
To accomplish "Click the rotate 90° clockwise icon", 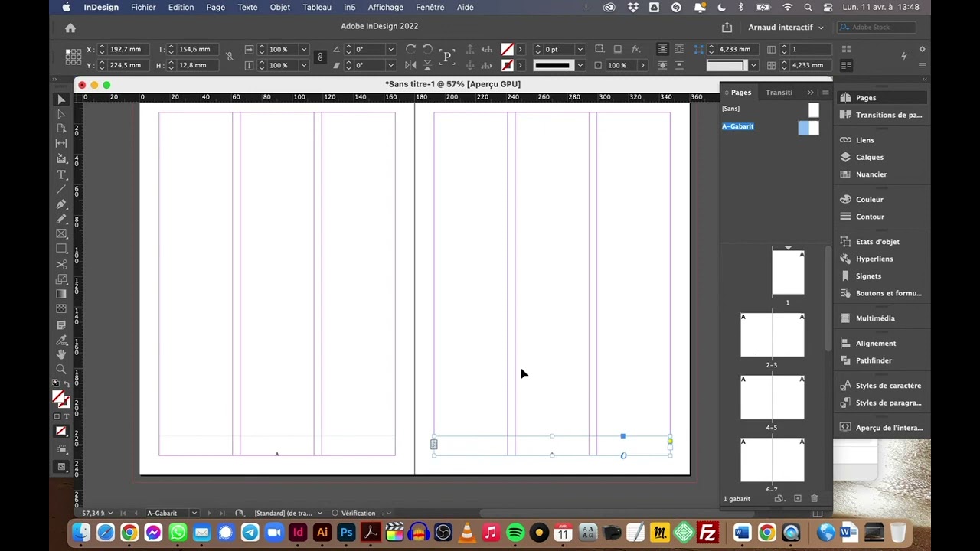I will (x=410, y=49).
